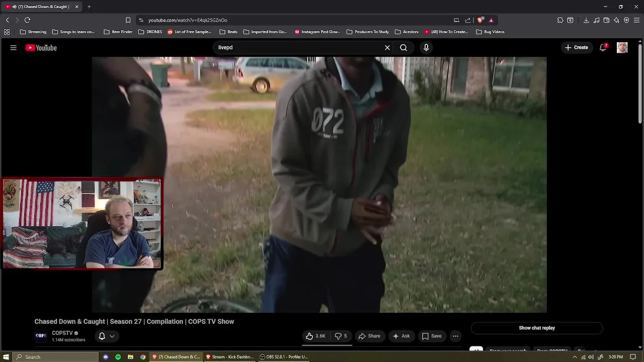Open the DRONES bookmarks folder
The height and width of the screenshot is (362, 644).
(150, 32)
